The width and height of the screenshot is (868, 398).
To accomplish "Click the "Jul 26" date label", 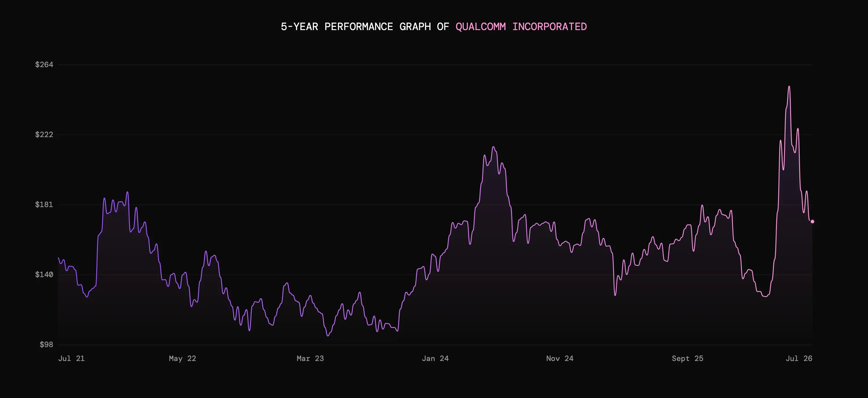I will pos(799,358).
